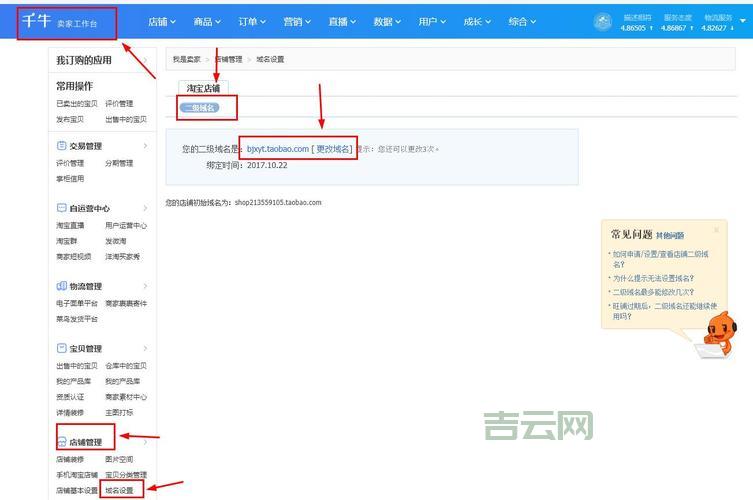Open 电子面单平台 link
753x500 pixels.
[77, 304]
